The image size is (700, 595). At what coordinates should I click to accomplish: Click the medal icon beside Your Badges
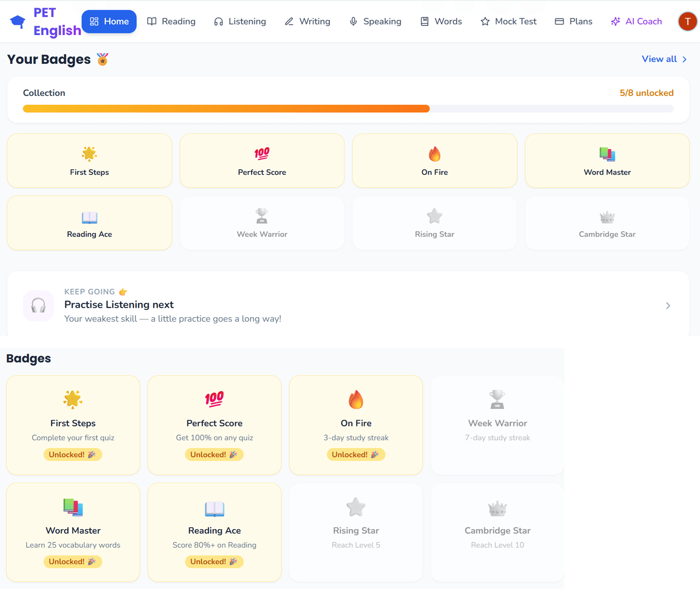click(103, 59)
